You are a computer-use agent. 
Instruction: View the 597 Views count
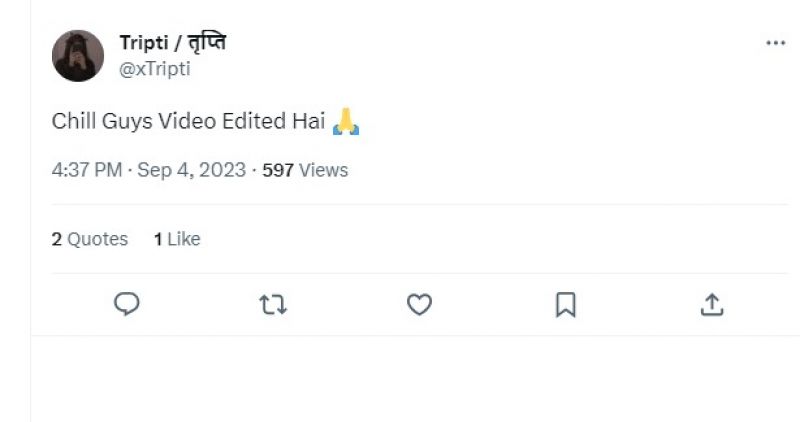click(x=304, y=170)
